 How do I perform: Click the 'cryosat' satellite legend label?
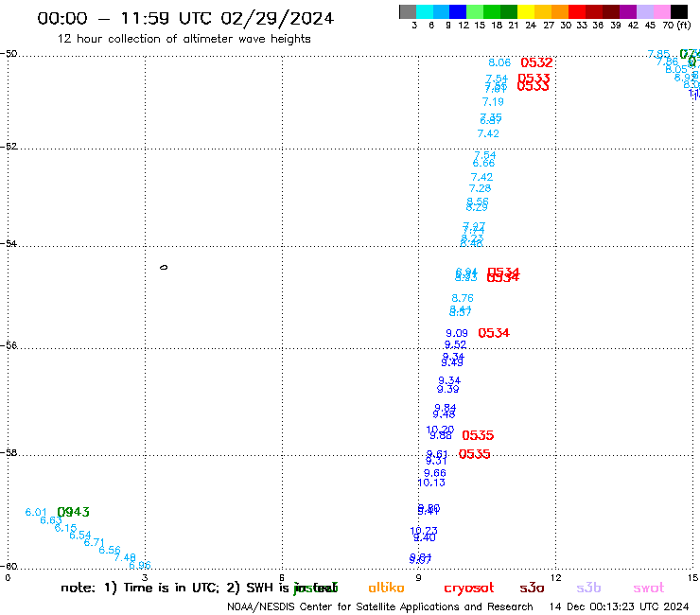point(469,588)
